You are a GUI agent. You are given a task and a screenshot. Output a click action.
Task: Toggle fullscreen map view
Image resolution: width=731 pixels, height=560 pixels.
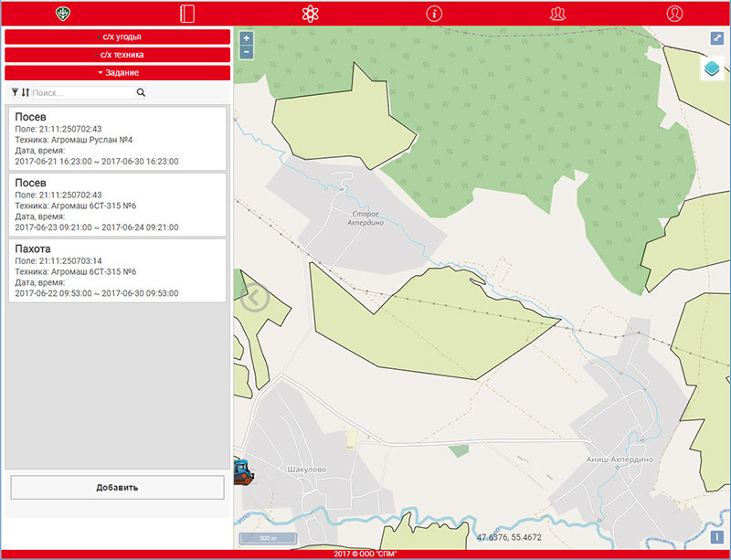click(717, 39)
